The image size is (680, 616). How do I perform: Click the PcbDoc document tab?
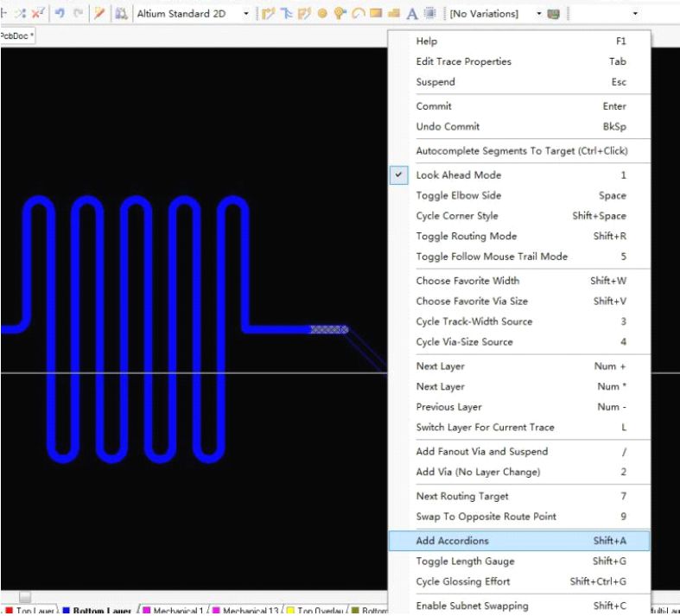(x=16, y=36)
